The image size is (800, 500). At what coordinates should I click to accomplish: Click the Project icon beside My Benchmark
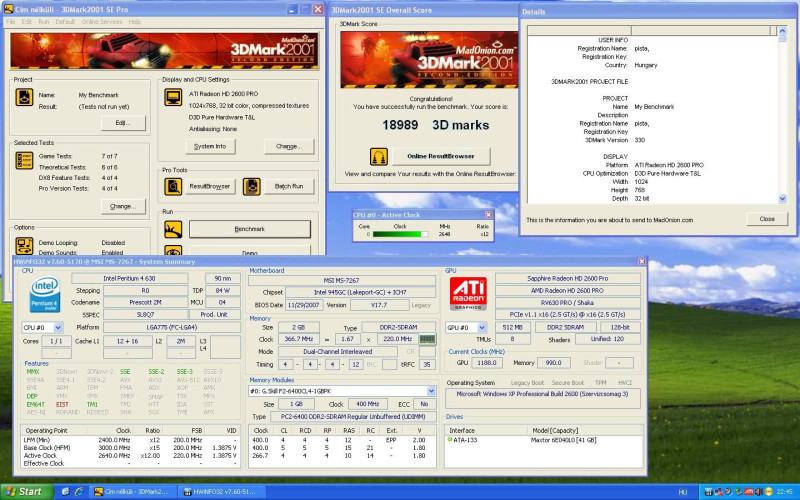[22, 99]
